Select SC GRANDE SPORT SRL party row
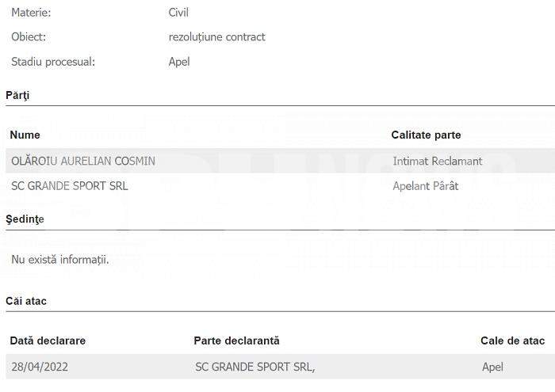 pos(281,185)
